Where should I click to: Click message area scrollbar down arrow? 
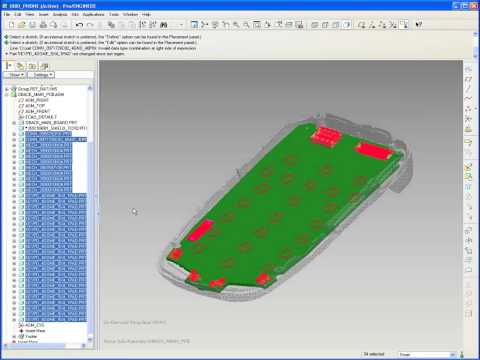point(476,55)
